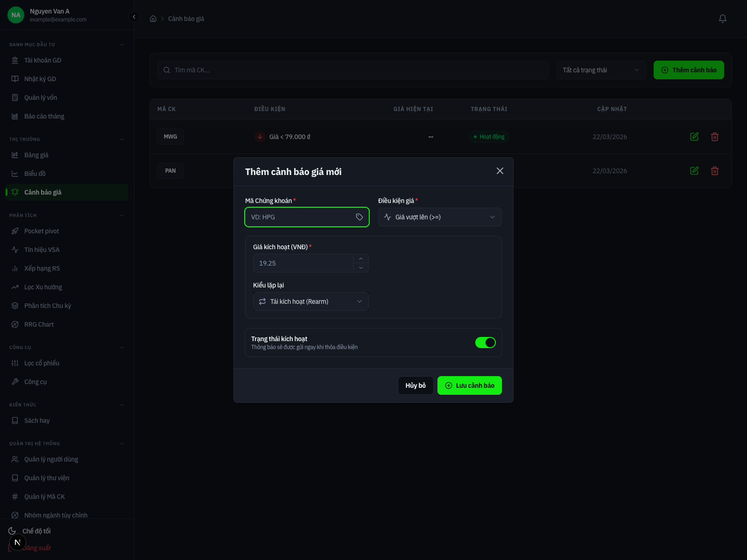The height and width of the screenshot is (560, 747).
Task: Increase trigger price with up stepper
Action: 361,259
